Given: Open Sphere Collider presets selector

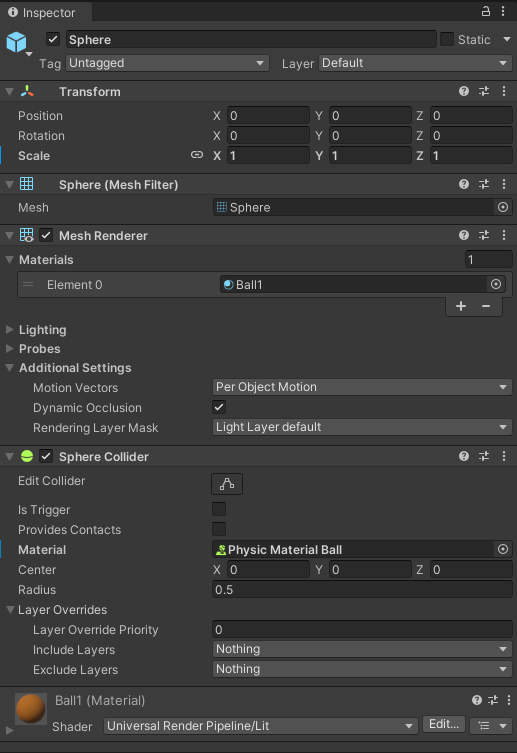Looking at the screenshot, I should click(484, 456).
